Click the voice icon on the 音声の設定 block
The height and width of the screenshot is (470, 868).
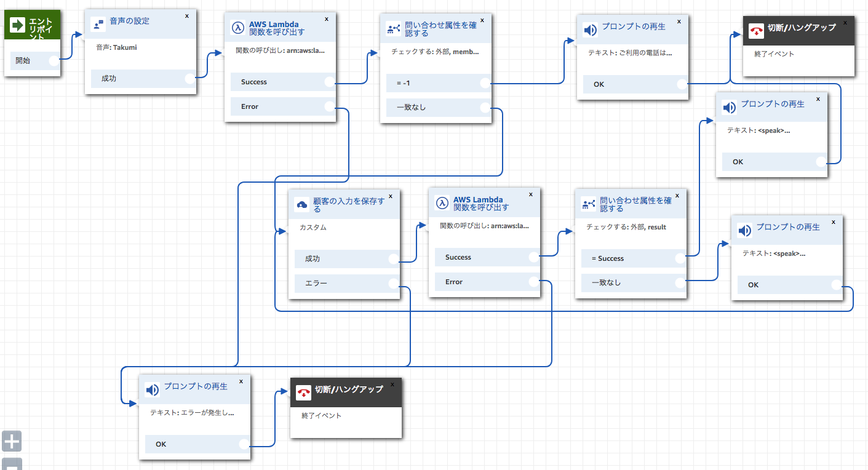click(98, 25)
